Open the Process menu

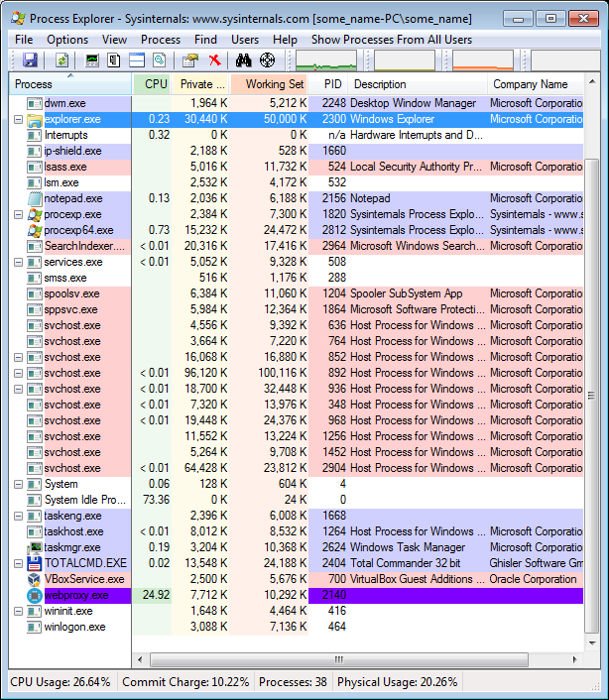coord(161,40)
